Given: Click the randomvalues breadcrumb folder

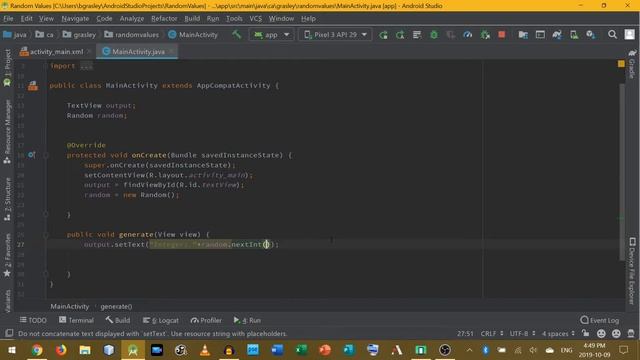Looking at the screenshot, I should 131,35.
